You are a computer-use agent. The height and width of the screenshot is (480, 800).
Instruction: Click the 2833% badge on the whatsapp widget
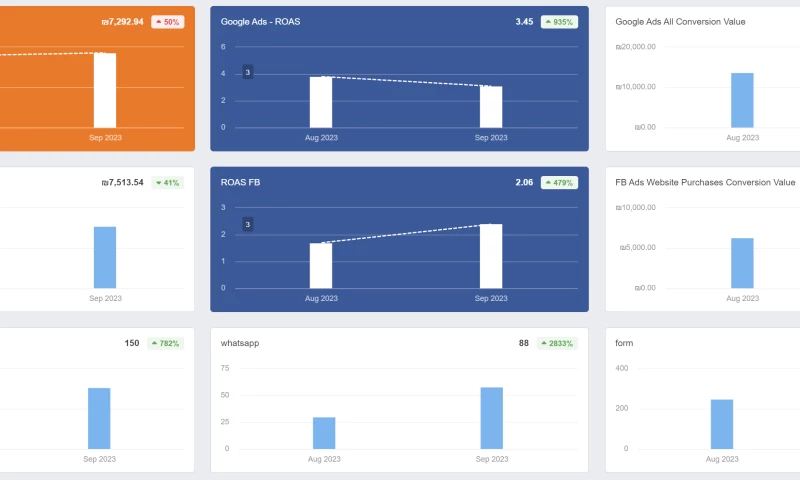point(557,343)
